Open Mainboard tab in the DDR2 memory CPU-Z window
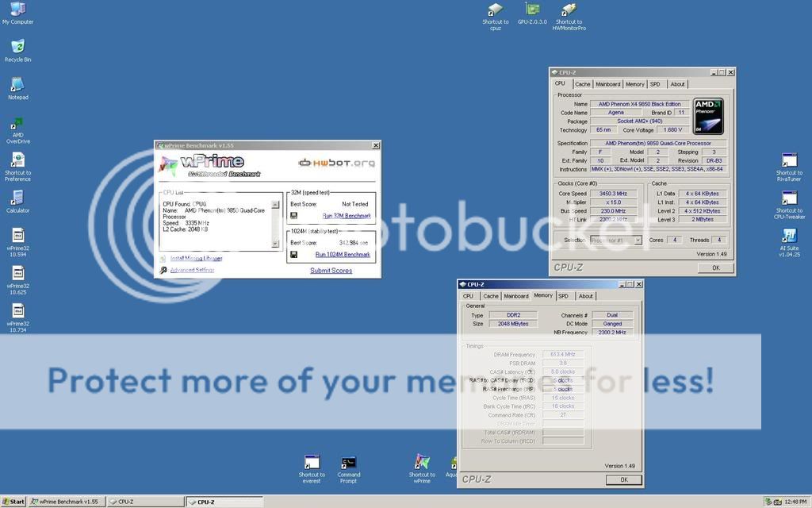 tap(516, 296)
